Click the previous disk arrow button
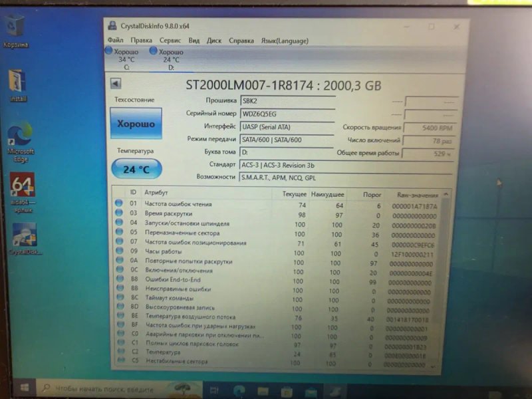 pyautogui.click(x=116, y=84)
